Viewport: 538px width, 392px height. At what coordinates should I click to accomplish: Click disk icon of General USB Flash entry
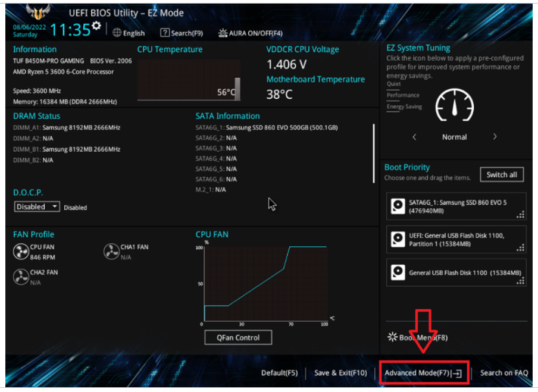point(398,272)
